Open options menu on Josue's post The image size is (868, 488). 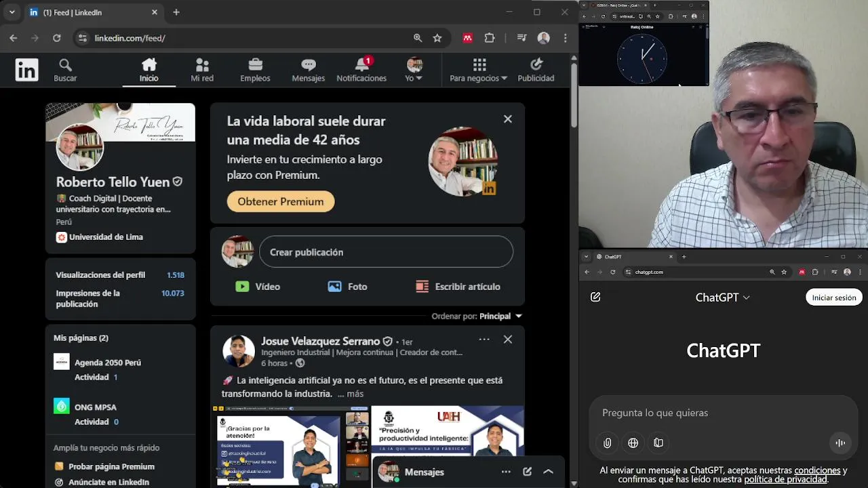[x=484, y=339]
